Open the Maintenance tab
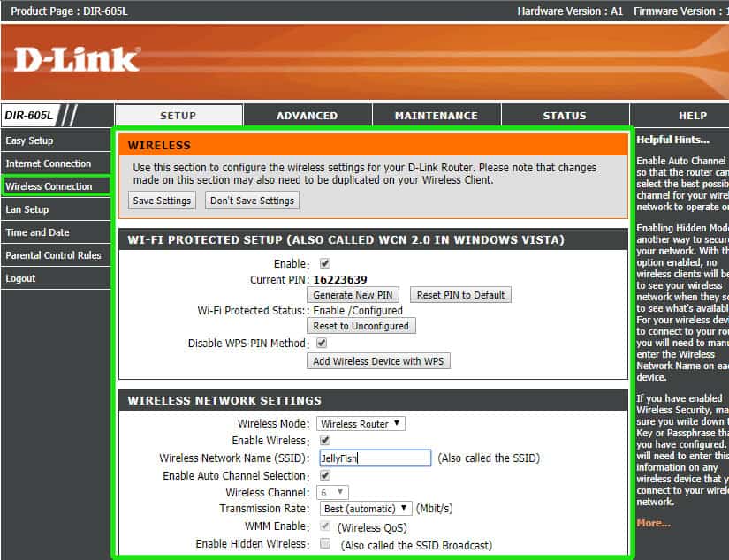 [437, 115]
